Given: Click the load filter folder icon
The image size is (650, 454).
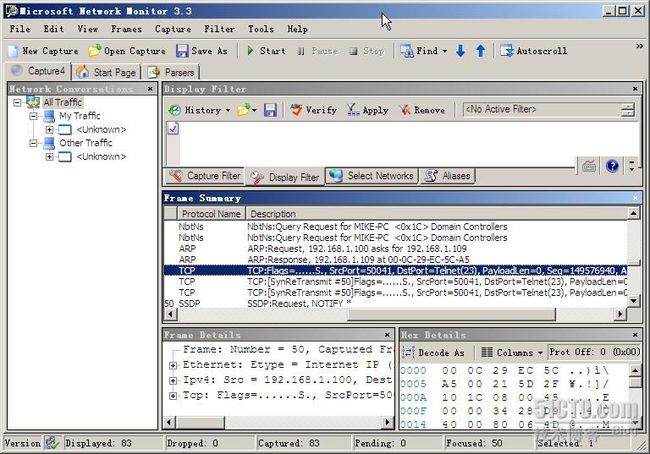Looking at the screenshot, I should point(244,110).
